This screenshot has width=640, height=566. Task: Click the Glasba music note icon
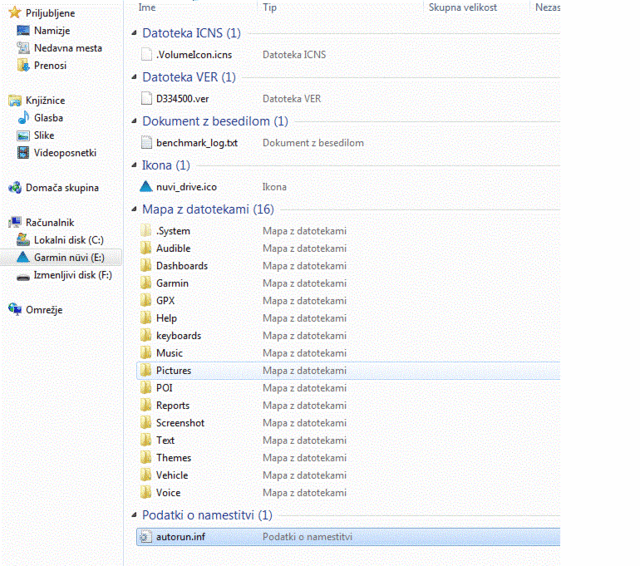point(23,118)
